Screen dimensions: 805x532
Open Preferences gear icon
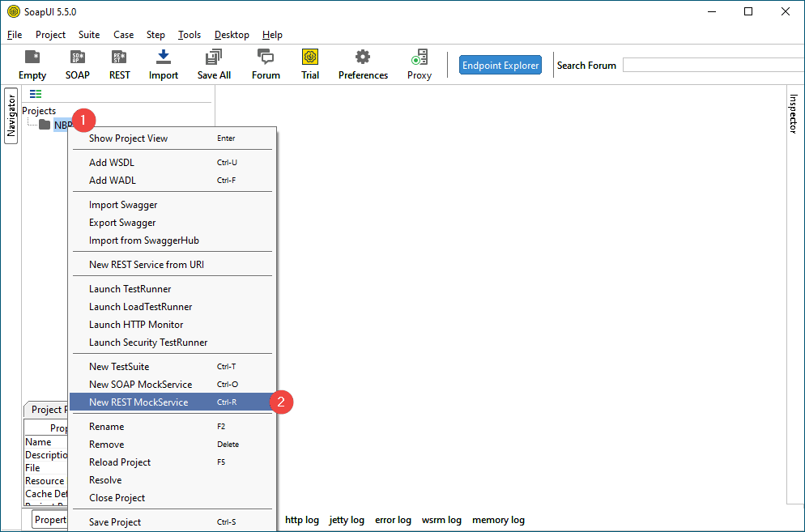pyautogui.click(x=363, y=57)
